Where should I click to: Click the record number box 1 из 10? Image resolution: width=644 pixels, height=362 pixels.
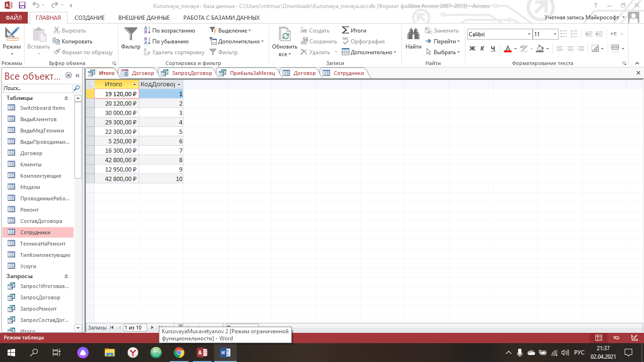click(x=135, y=328)
